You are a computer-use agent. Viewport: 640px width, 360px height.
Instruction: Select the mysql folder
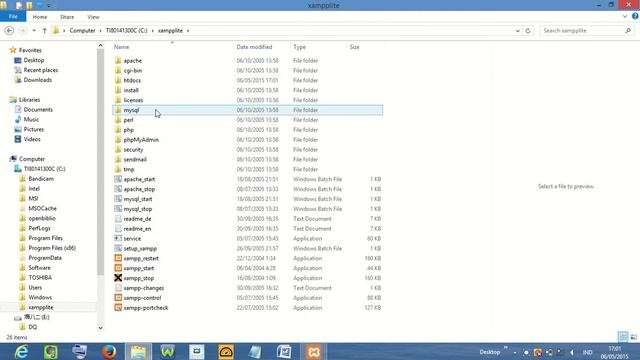point(248,110)
